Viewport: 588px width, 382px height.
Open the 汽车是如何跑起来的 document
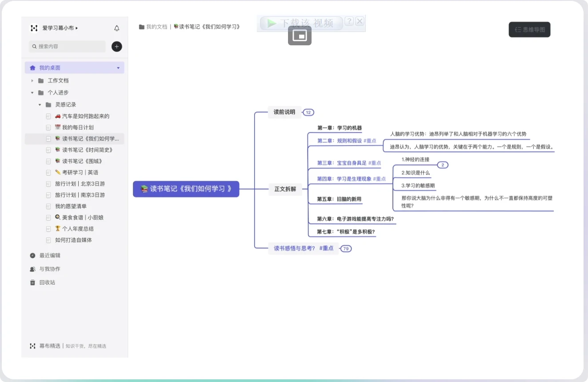point(82,116)
